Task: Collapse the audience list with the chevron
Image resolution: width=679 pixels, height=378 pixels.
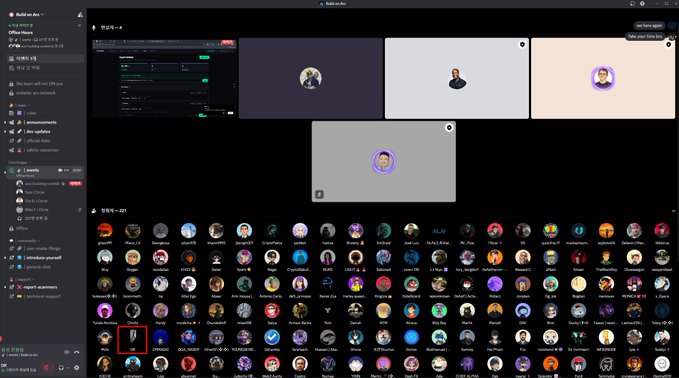Action: pyautogui.click(x=673, y=211)
